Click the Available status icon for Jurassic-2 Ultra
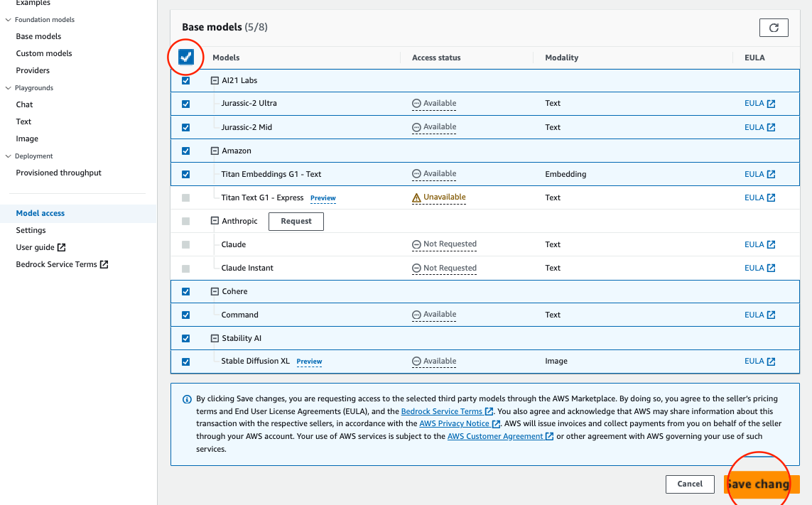This screenshot has height=505, width=812. point(416,104)
